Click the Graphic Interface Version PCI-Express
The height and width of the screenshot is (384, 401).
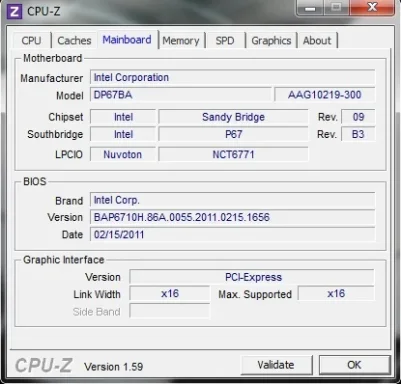[252, 277]
